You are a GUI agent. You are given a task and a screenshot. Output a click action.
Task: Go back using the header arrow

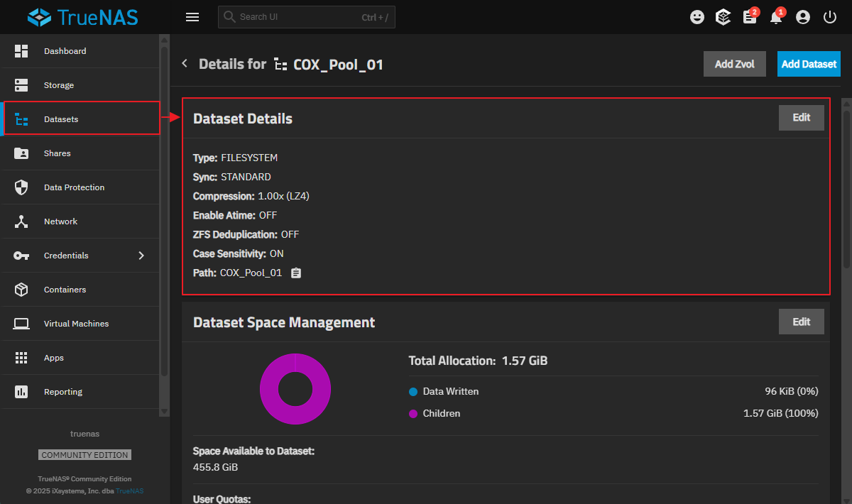pos(185,64)
